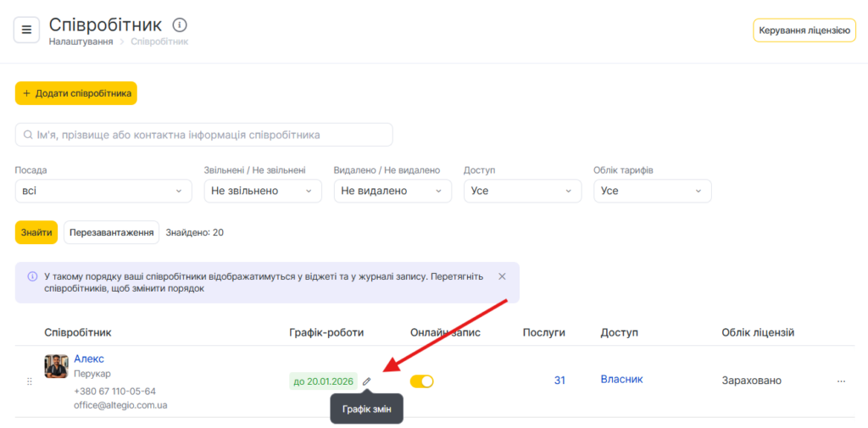The height and width of the screenshot is (428, 868).
Task: Click the search magnifier icon in search field
Action: click(28, 135)
